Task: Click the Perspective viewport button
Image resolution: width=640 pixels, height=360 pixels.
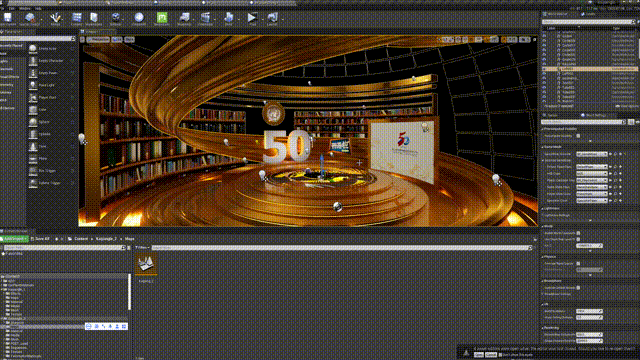Action: click(x=98, y=40)
